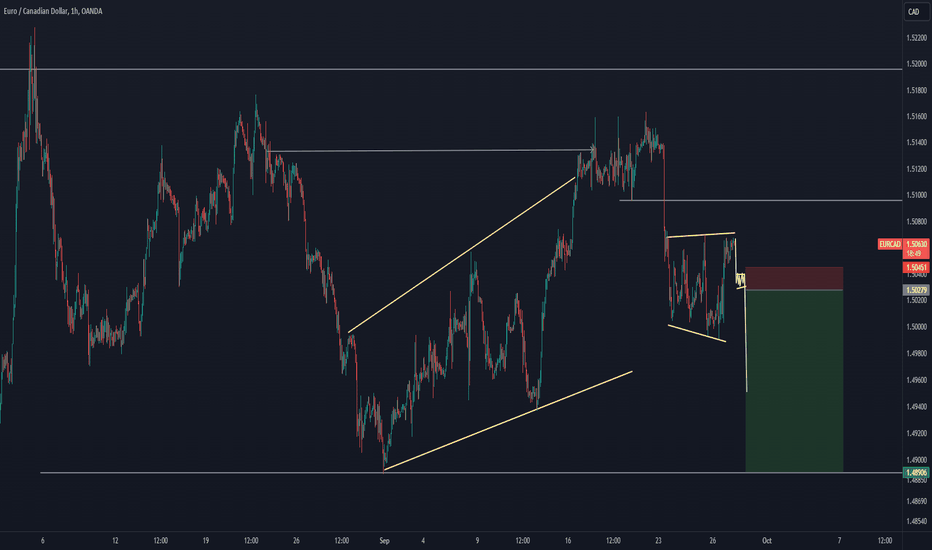Image resolution: width=932 pixels, height=550 pixels.
Task: Click the 1.50451 red price tag
Action: tap(917, 268)
